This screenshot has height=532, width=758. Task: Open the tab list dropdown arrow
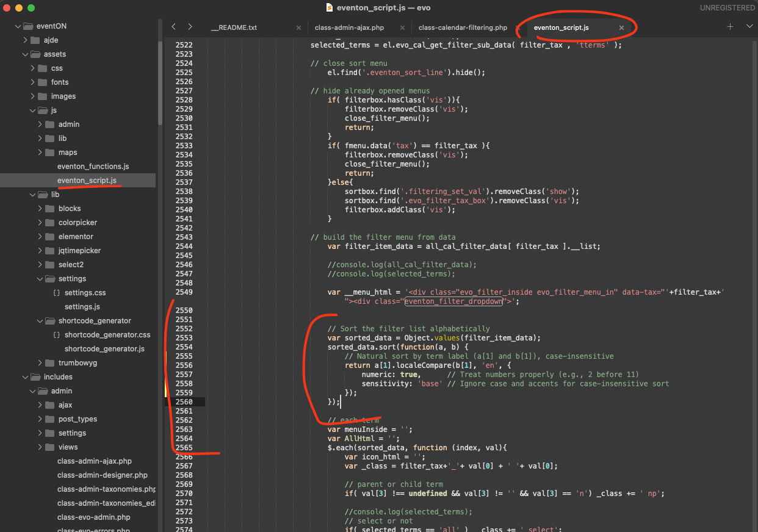point(749,27)
